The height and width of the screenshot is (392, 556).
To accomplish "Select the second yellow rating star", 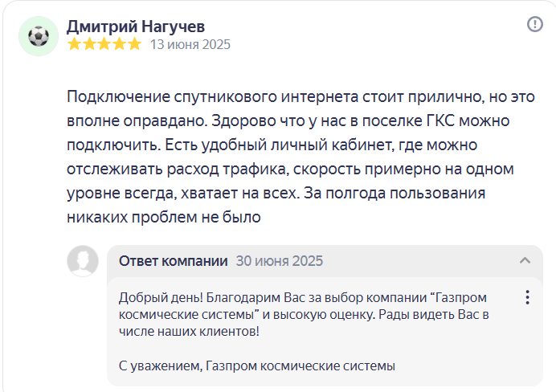I will [x=89, y=44].
